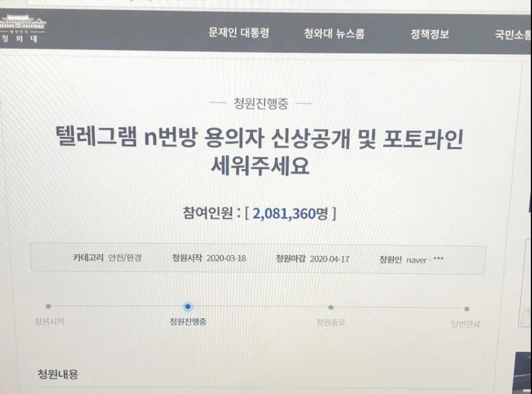The image size is (532, 394).
Task: Open the 국민소통 menu item
Action: click(x=513, y=35)
